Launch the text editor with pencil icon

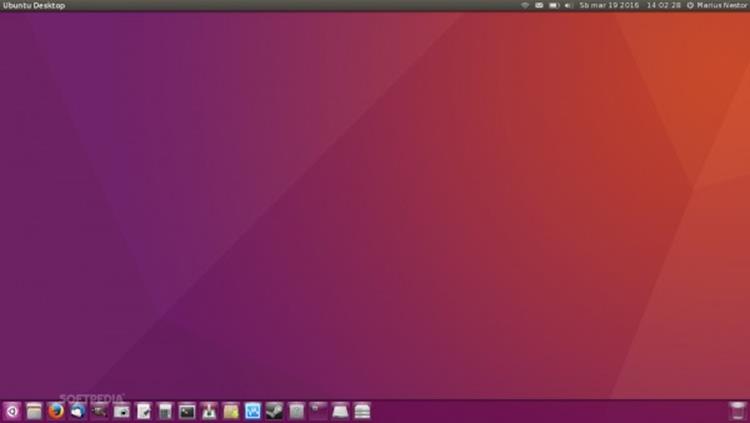[144, 410]
